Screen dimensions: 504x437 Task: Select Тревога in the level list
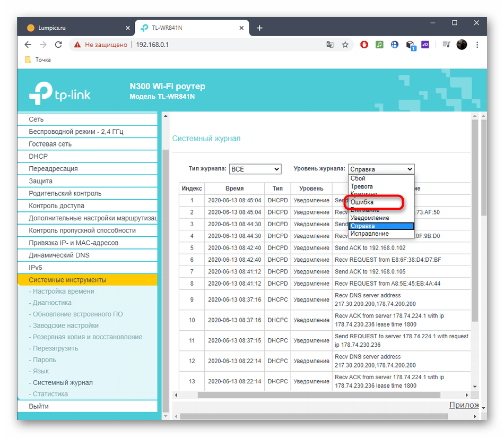pyautogui.click(x=381, y=186)
